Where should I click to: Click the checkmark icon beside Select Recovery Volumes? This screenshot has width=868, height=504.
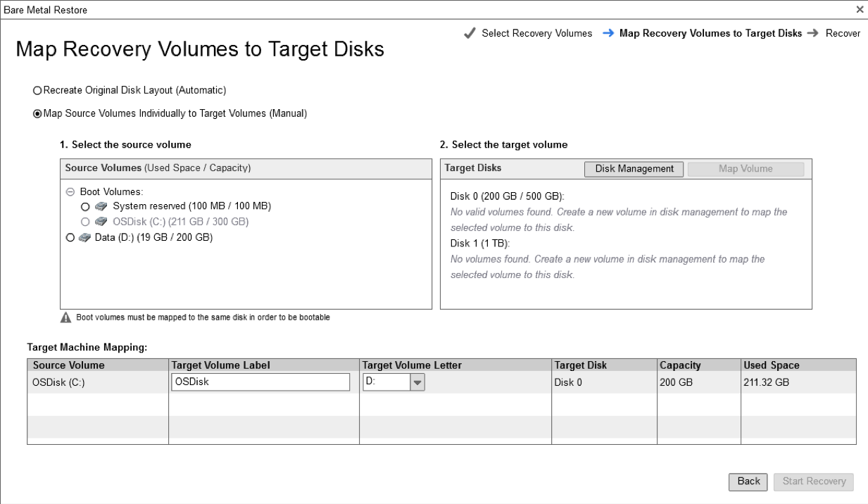click(471, 34)
